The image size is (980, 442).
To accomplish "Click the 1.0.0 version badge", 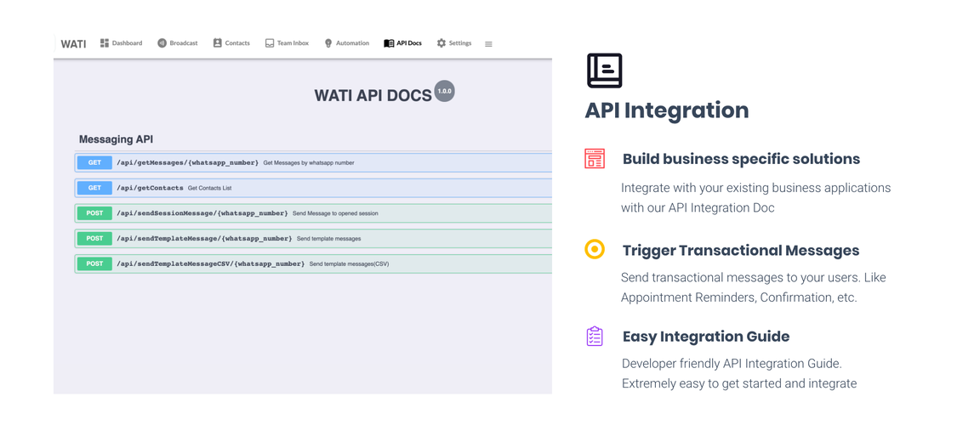I will click(x=444, y=91).
